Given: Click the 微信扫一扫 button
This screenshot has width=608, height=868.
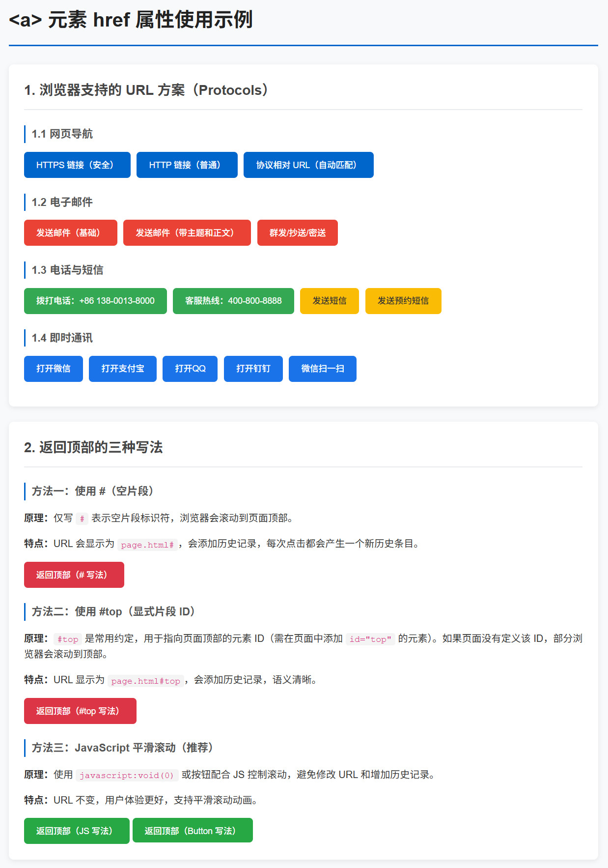Looking at the screenshot, I should click(323, 369).
